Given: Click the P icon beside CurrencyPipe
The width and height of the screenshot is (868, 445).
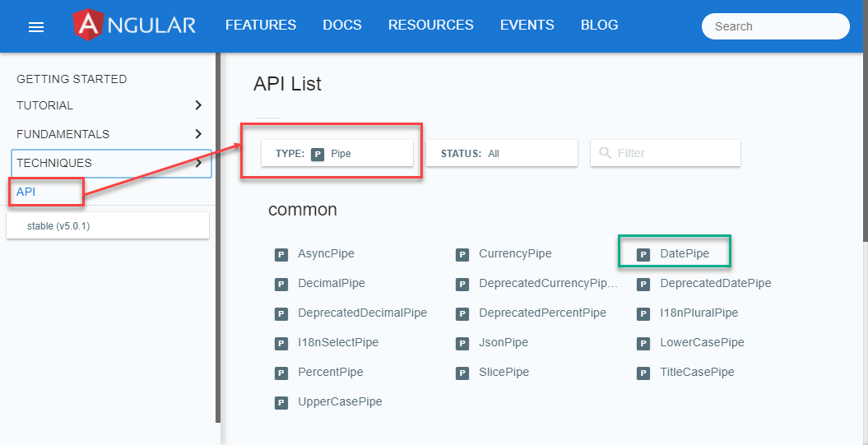Looking at the screenshot, I should pos(462,254).
